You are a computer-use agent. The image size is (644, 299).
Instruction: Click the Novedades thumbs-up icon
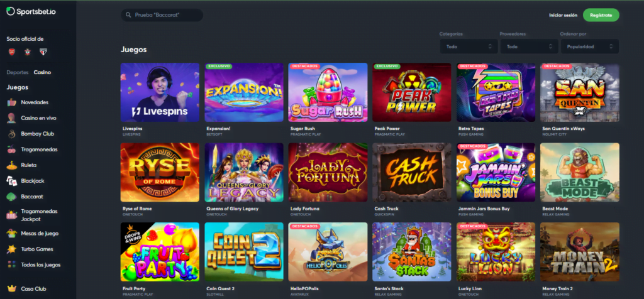click(11, 102)
